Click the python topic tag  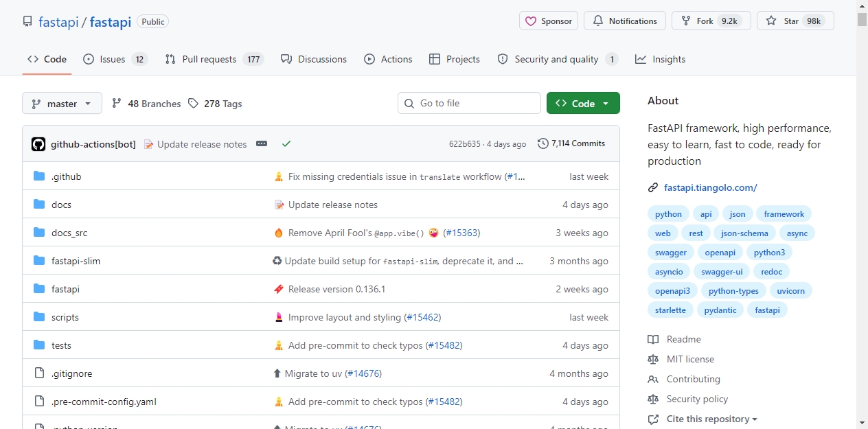(x=668, y=214)
